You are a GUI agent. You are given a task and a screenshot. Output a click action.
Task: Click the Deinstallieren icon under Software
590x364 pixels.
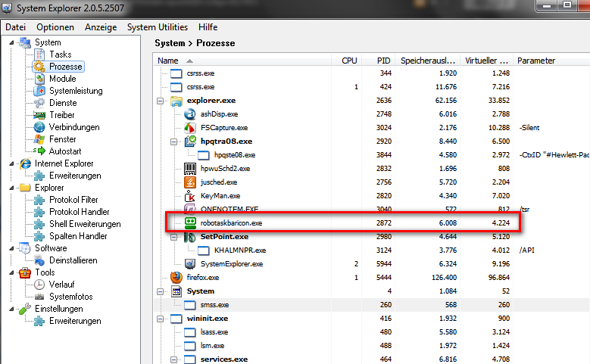39,260
